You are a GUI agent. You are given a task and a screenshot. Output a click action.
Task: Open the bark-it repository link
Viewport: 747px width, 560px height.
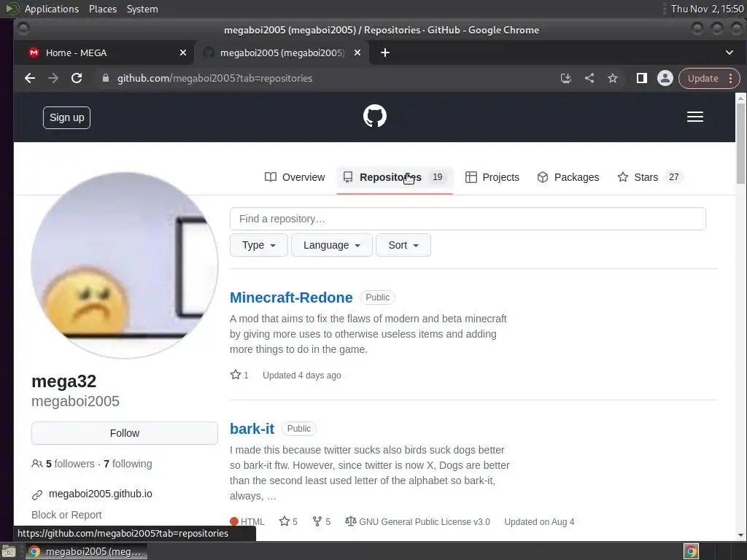[252, 429]
